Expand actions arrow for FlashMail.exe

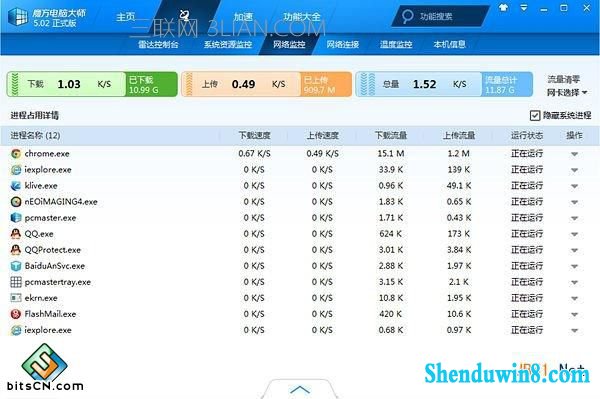point(574,315)
